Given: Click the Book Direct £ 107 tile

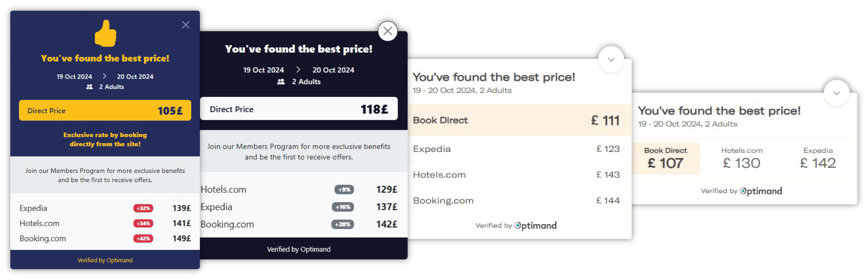Looking at the screenshot, I should (666, 159).
